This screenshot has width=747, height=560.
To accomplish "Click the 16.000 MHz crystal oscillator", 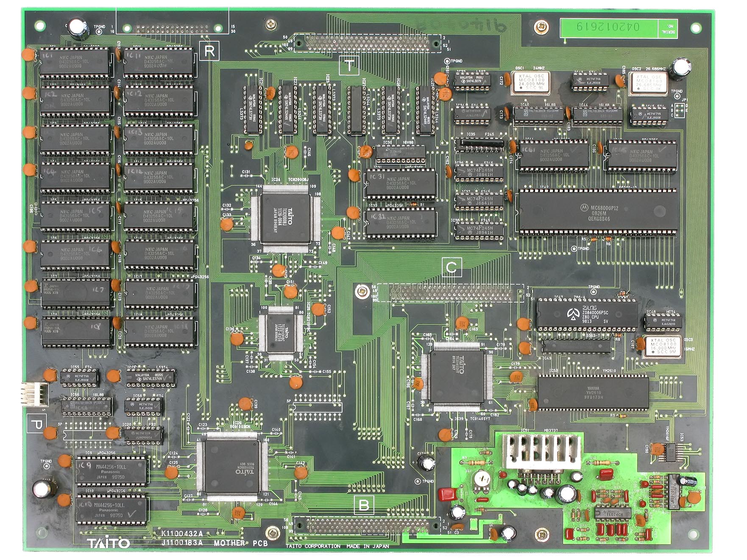I will (662, 347).
